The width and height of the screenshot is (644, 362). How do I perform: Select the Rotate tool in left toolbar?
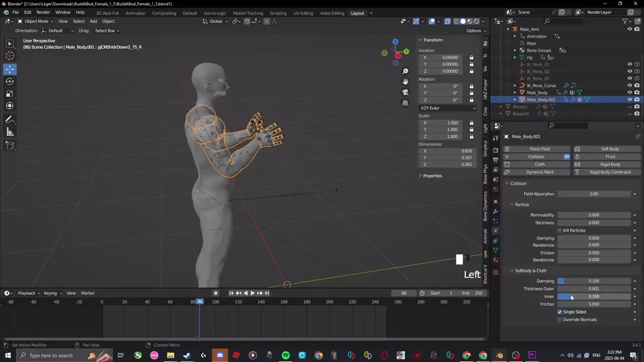10,81
